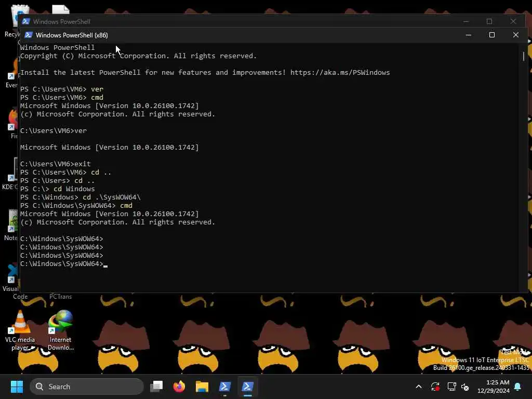The image size is (532, 399).
Task: Click the muted volume tray icon
Action: pos(465,387)
